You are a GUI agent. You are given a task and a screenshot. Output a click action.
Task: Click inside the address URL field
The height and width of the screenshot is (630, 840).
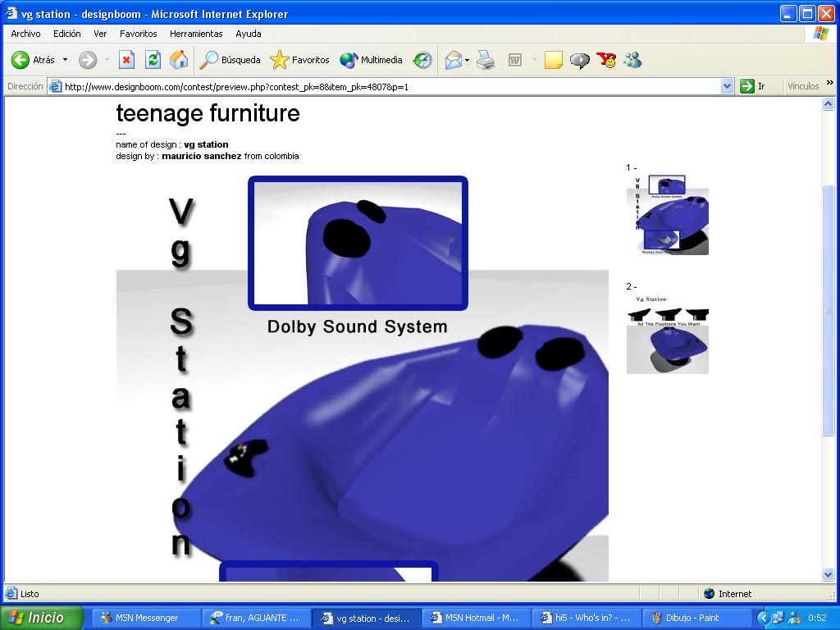click(x=386, y=86)
